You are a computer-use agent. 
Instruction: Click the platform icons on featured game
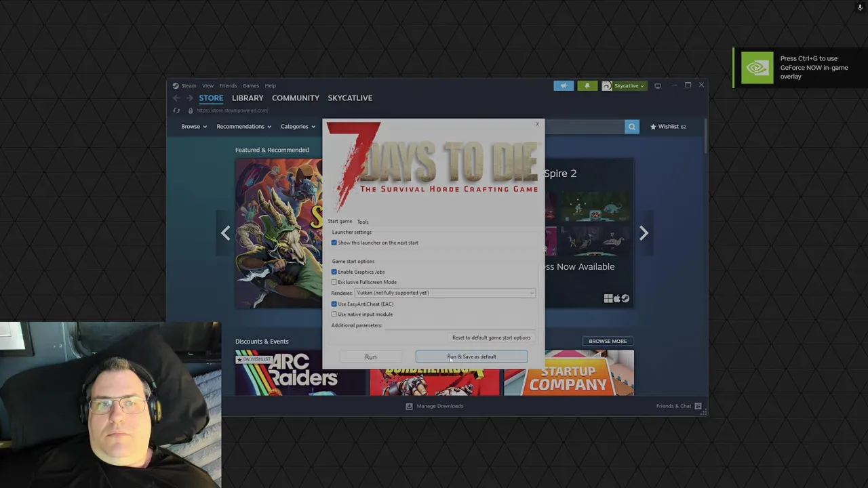[x=616, y=298]
